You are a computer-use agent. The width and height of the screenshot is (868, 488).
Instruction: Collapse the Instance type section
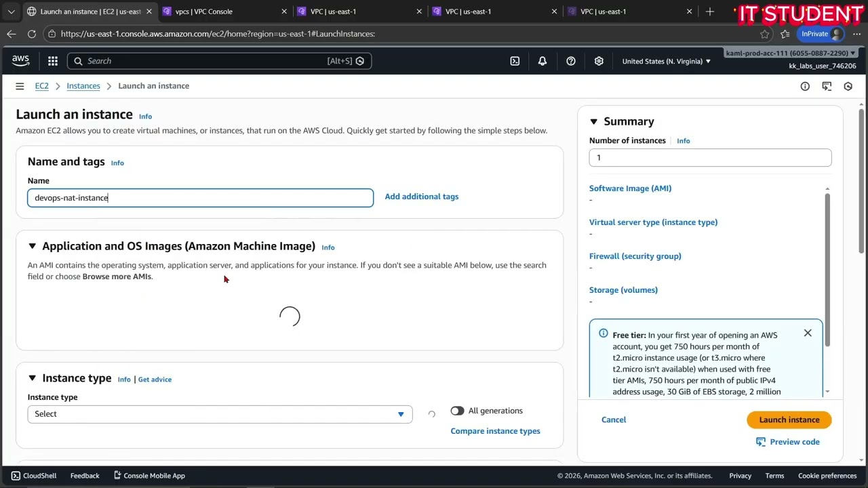click(32, 378)
